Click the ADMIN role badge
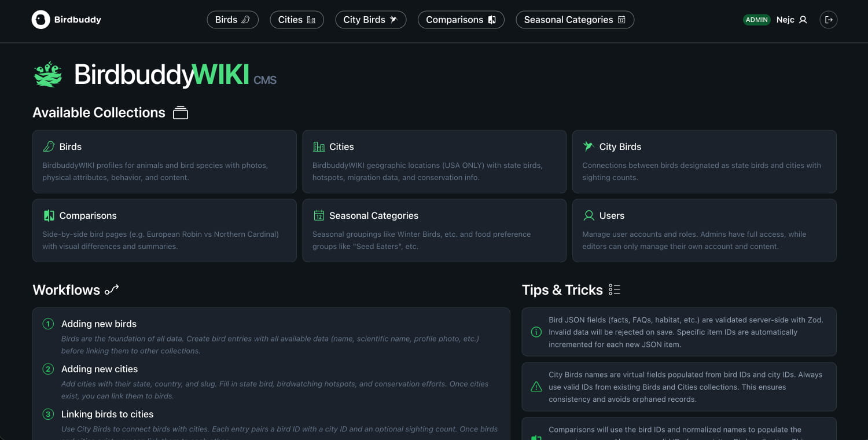 tap(757, 20)
